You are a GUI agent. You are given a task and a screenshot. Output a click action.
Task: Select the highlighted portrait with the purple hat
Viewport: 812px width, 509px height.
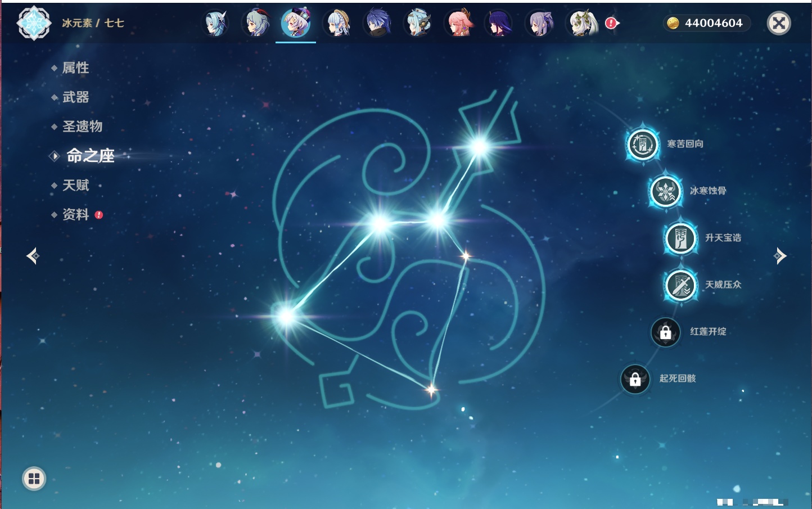click(x=296, y=24)
